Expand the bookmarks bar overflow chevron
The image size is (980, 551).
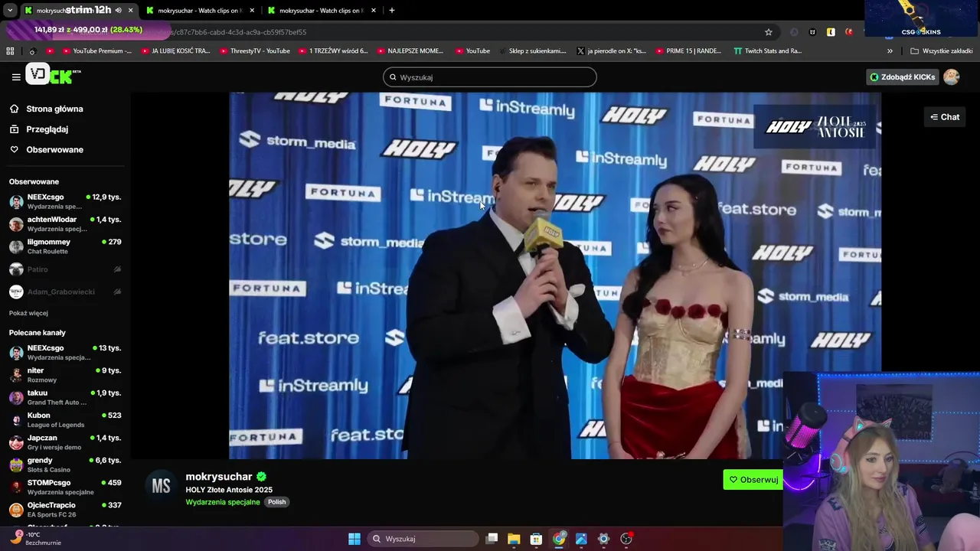pyautogui.click(x=890, y=51)
